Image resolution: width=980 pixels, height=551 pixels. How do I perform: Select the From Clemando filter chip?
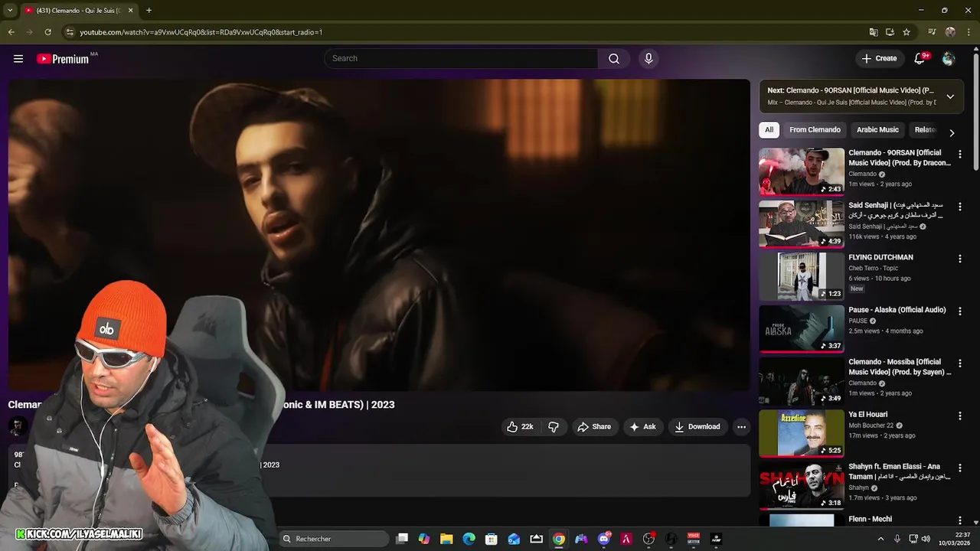[x=815, y=129]
